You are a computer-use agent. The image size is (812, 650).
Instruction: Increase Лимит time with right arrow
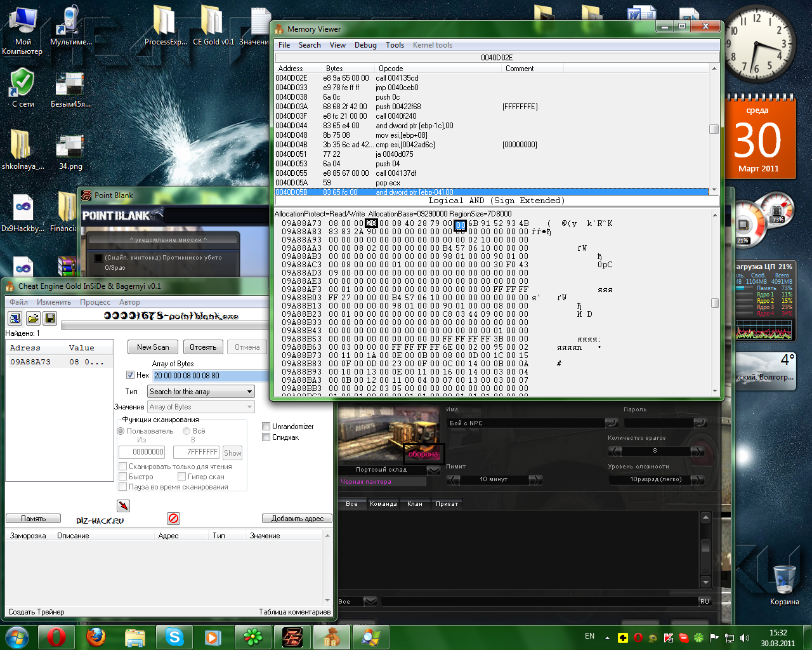tap(535, 479)
